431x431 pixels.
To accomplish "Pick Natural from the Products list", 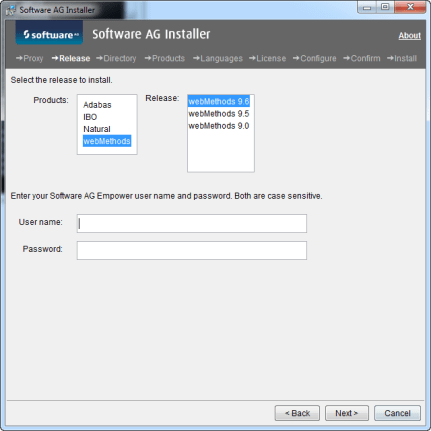I will 97,129.
